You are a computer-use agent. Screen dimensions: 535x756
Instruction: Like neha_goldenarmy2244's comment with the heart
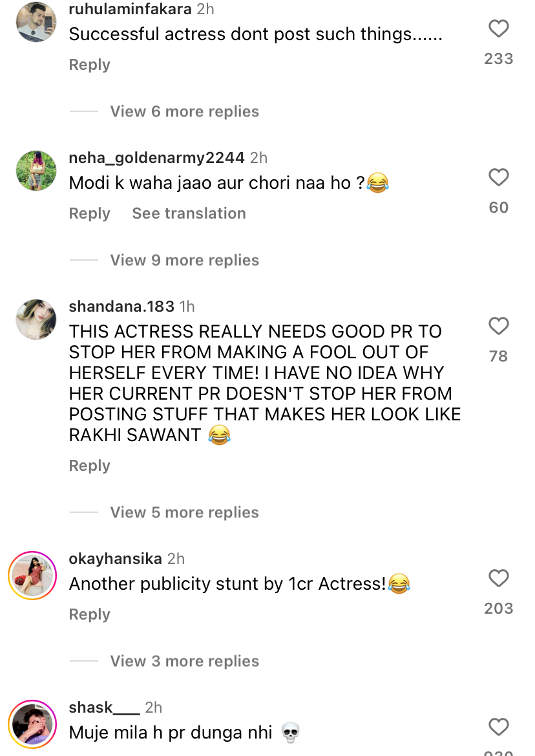click(x=498, y=177)
